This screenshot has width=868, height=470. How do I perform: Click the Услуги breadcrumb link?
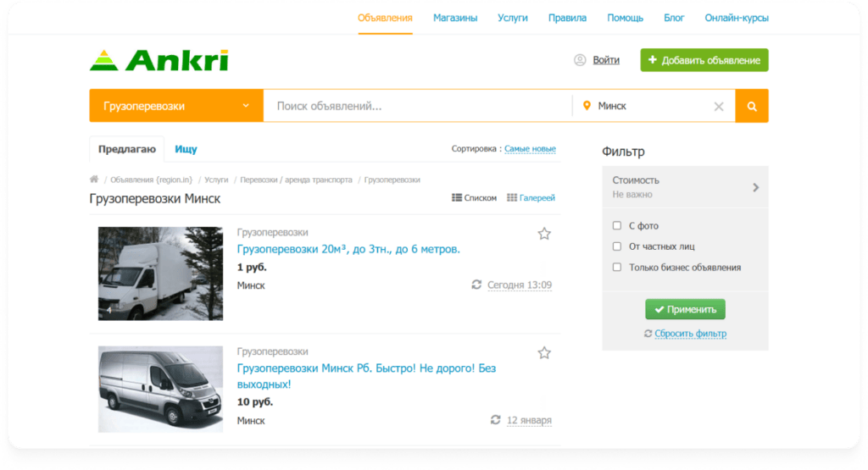coord(216,180)
